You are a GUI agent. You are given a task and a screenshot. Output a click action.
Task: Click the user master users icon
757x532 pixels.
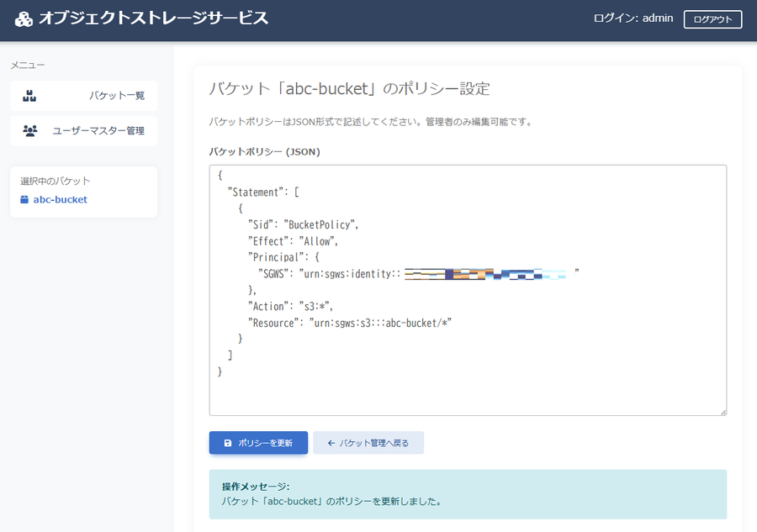click(30, 131)
